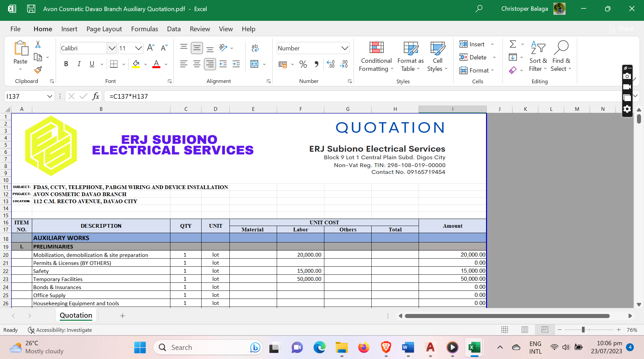
Task: Click Merge & Center icon
Action: (255, 64)
